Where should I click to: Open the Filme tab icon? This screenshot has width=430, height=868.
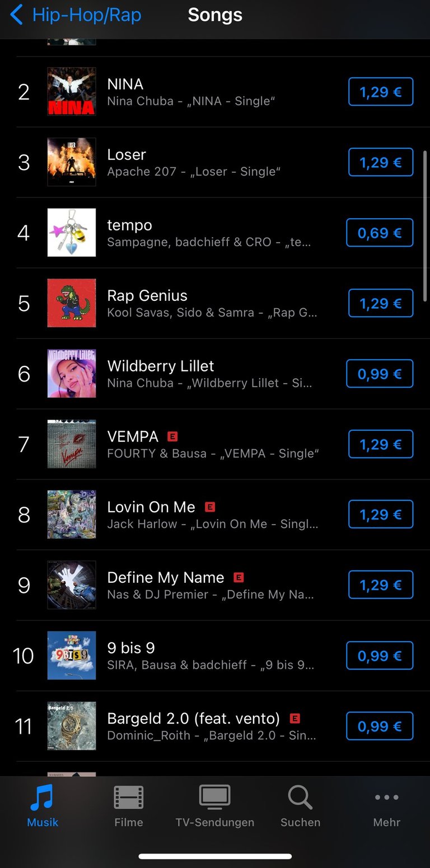point(129,798)
